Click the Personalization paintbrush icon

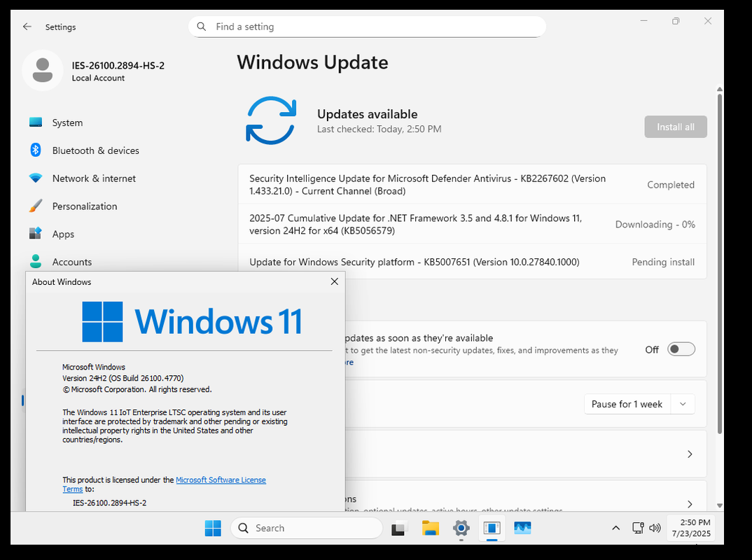(x=36, y=206)
